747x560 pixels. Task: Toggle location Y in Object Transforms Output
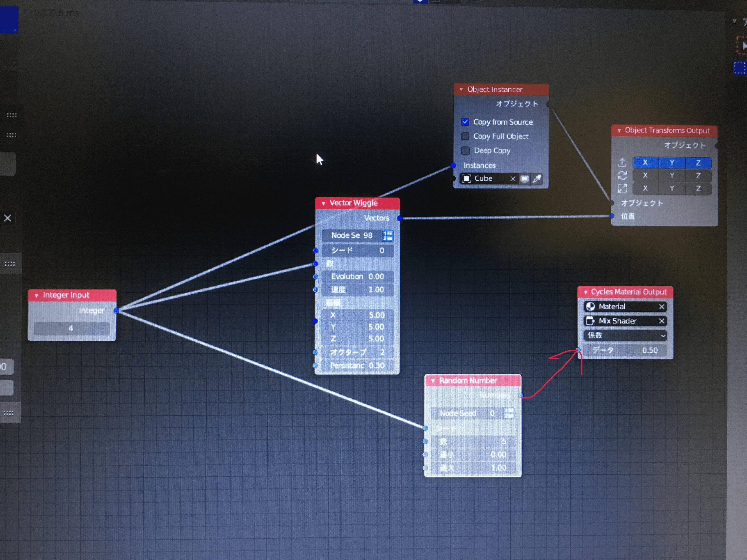pos(672,162)
